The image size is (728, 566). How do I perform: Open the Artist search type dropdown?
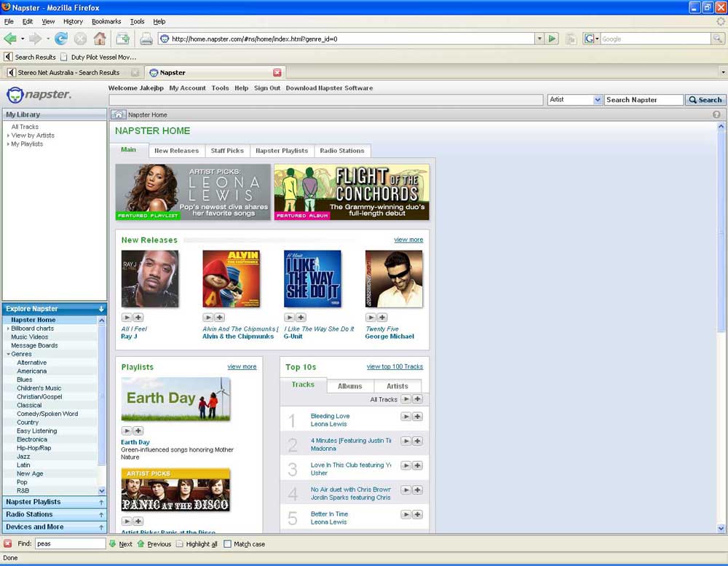pyautogui.click(x=598, y=100)
